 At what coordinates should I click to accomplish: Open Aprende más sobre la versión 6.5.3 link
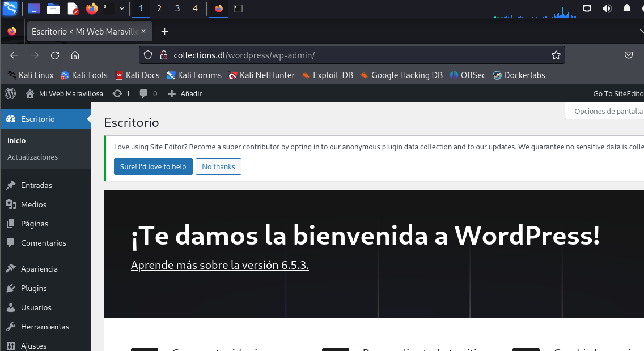pos(220,265)
